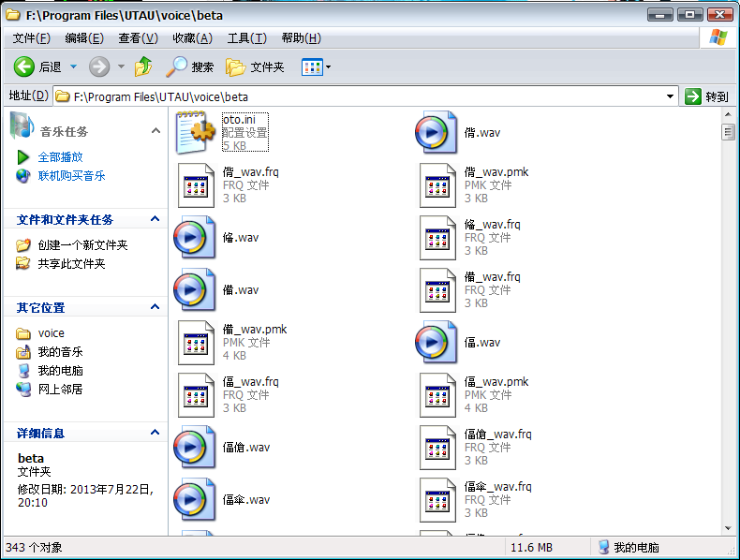Click the Windows logo in menu bar
Screen dimensions: 740x560
(x=718, y=37)
